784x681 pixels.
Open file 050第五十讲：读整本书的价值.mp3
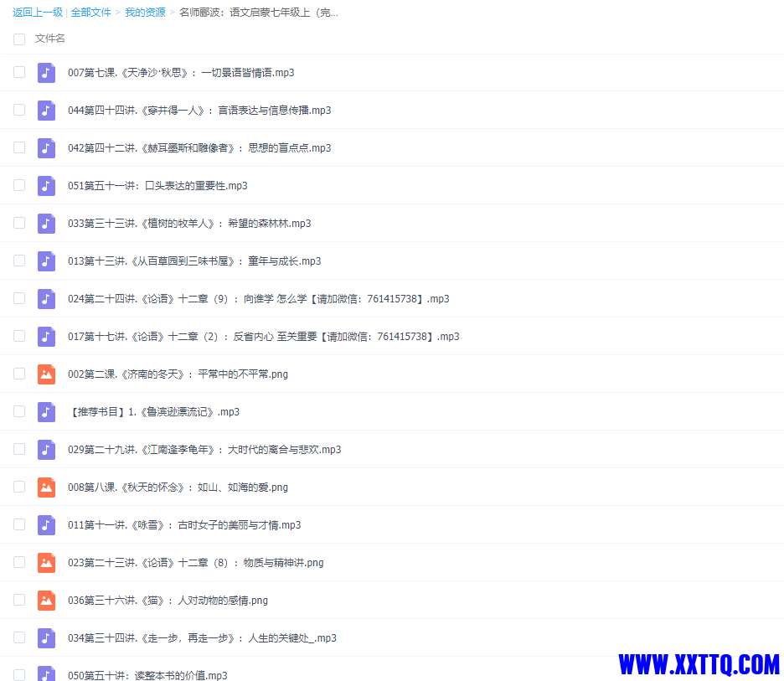pyautogui.click(x=147, y=675)
